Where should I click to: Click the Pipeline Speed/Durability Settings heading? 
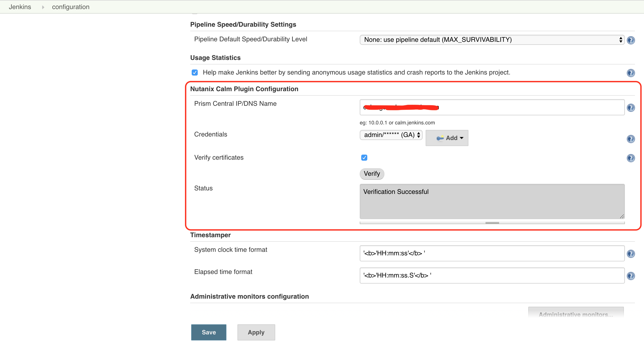coord(243,24)
